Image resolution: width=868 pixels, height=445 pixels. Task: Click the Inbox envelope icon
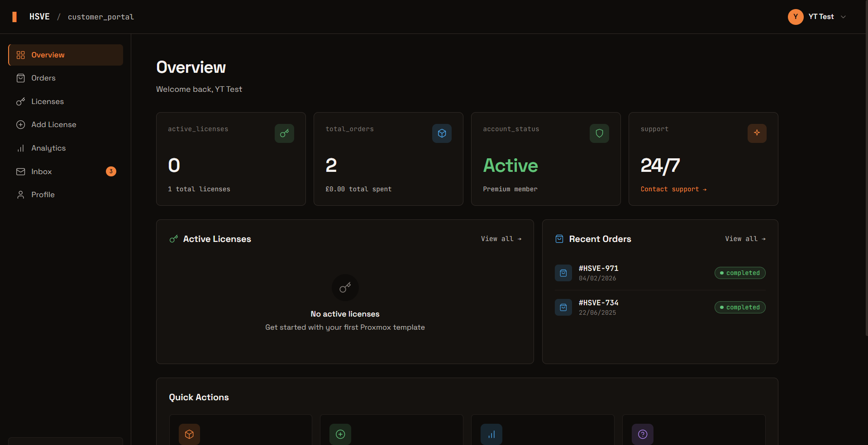[x=21, y=172]
